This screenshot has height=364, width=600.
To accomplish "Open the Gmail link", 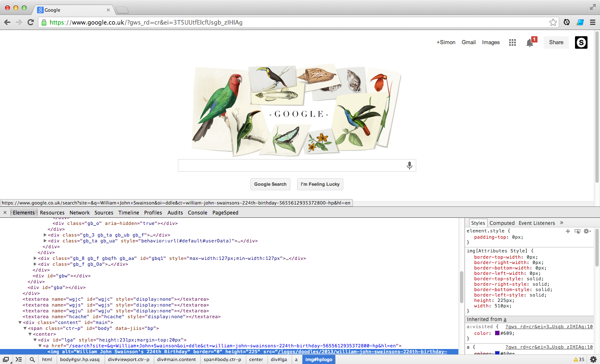I will pyautogui.click(x=469, y=42).
